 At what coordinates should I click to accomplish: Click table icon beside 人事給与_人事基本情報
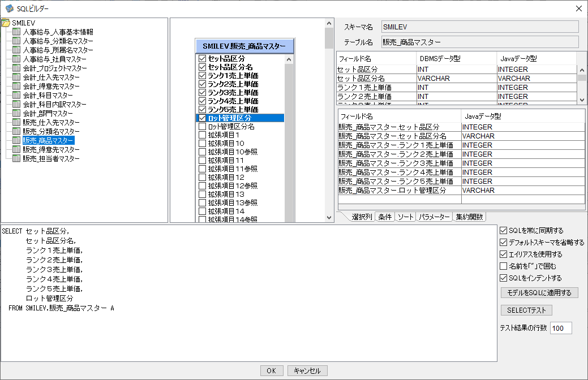16,32
